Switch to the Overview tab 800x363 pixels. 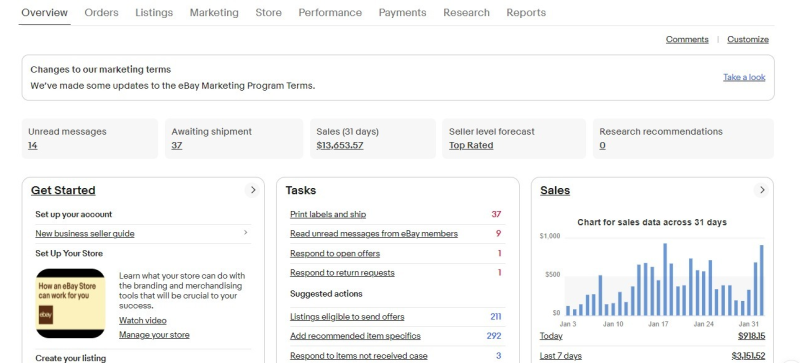click(44, 13)
